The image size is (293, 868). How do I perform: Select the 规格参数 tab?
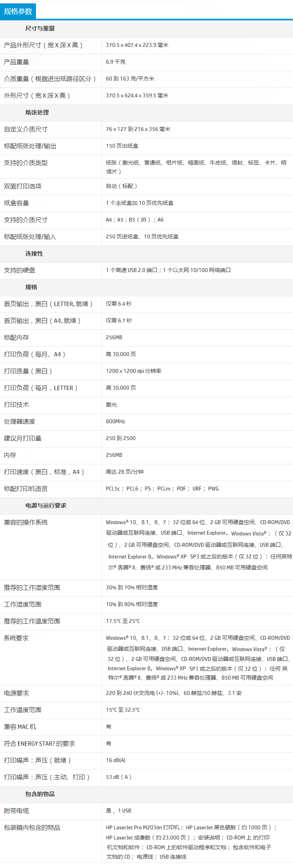coord(18,11)
